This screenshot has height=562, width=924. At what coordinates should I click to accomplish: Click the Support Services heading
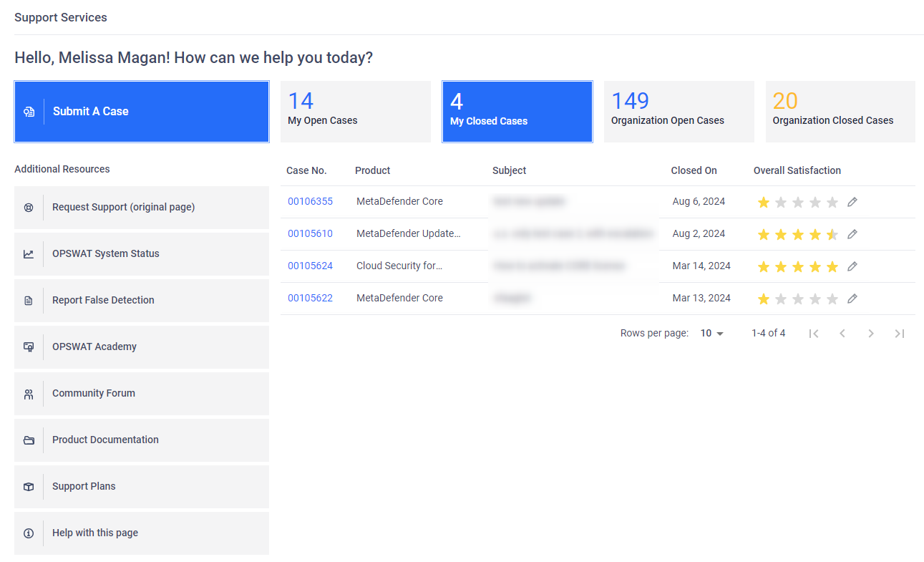click(61, 18)
